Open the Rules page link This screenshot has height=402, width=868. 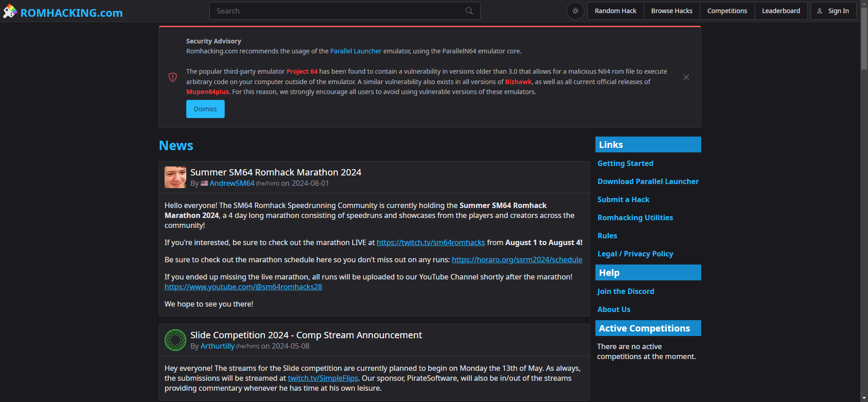[607, 236]
